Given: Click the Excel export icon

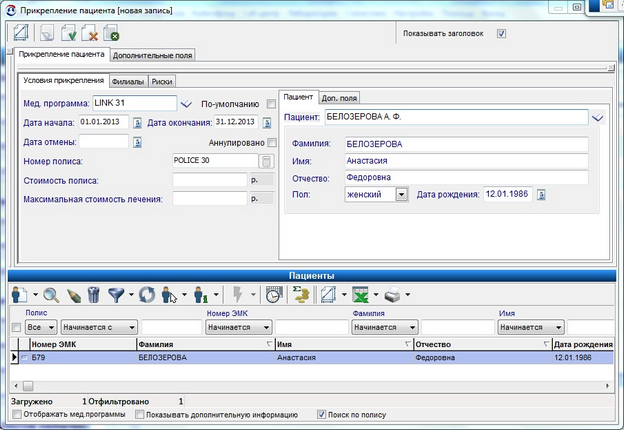Looking at the screenshot, I should click(x=361, y=295).
